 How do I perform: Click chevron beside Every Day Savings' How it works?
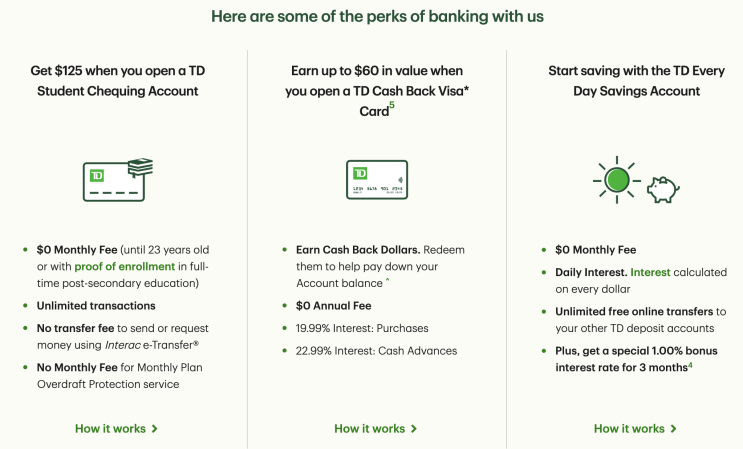click(673, 429)
